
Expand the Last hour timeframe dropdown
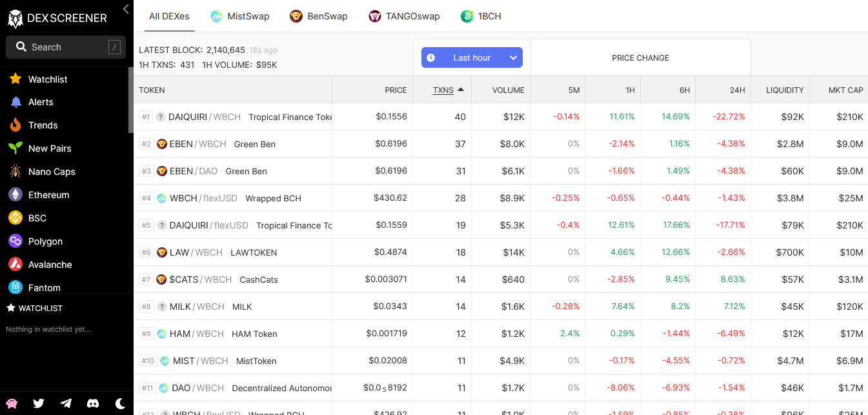pyautogui.click(x=472, y=57)
